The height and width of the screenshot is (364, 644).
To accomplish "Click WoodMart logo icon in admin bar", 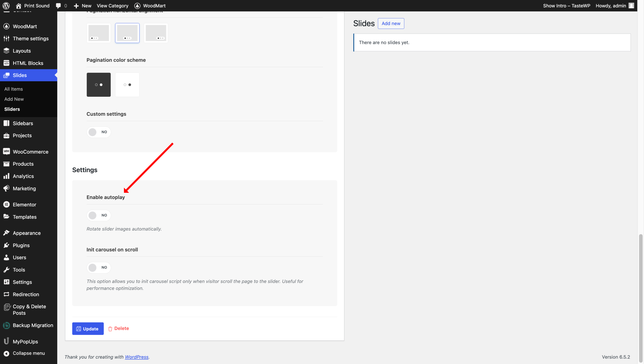I will pyautogui.click(x=137, y=5).
